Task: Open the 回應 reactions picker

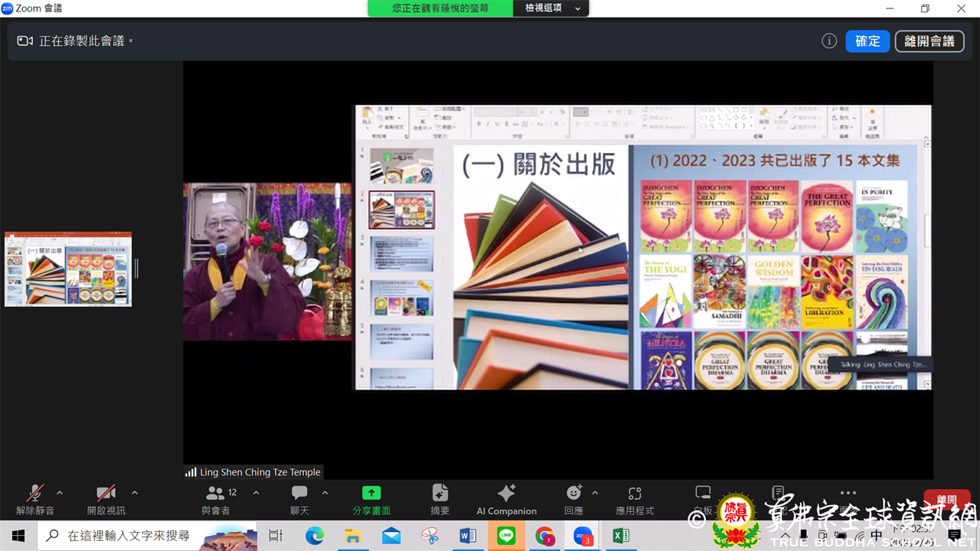Action: pos(573,499)
